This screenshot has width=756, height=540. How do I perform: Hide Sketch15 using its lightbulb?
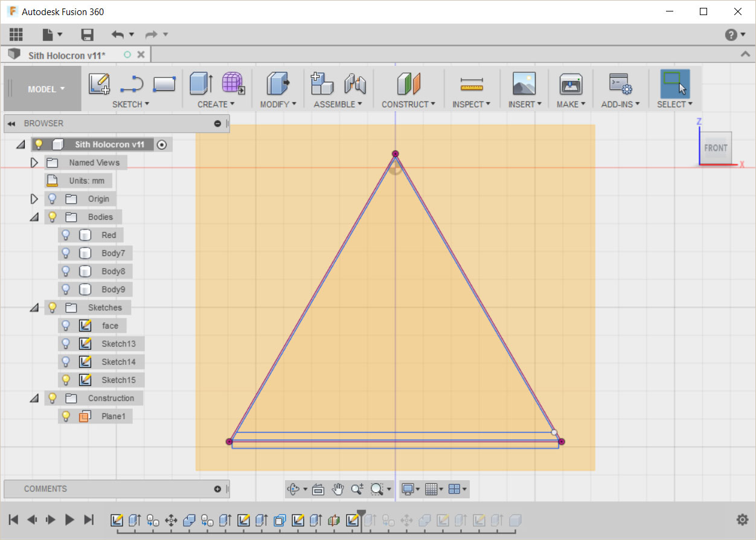click(x=66, y=380)
